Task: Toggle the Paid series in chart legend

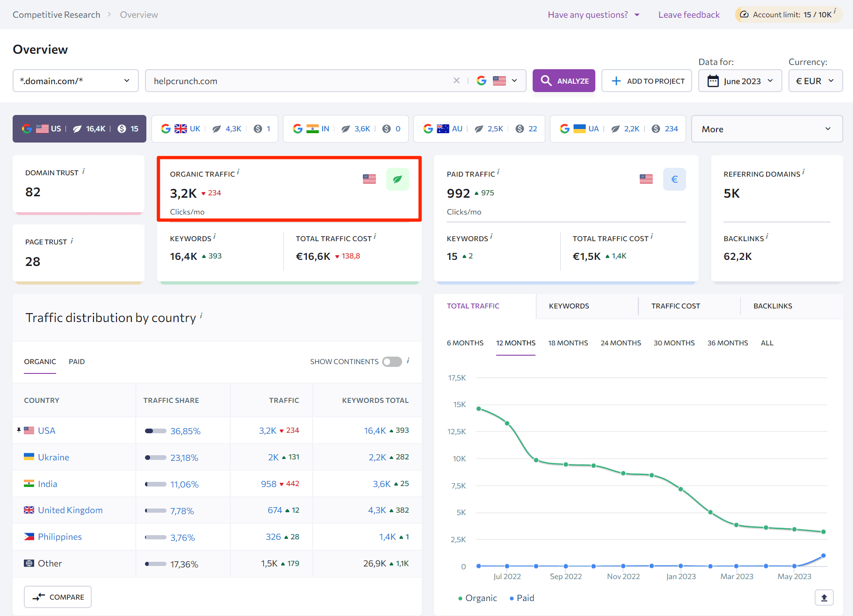Action: (x=522, y=598)
